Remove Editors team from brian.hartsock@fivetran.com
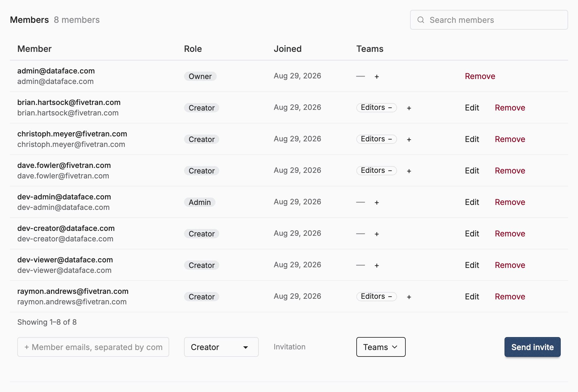 point(390,107)
